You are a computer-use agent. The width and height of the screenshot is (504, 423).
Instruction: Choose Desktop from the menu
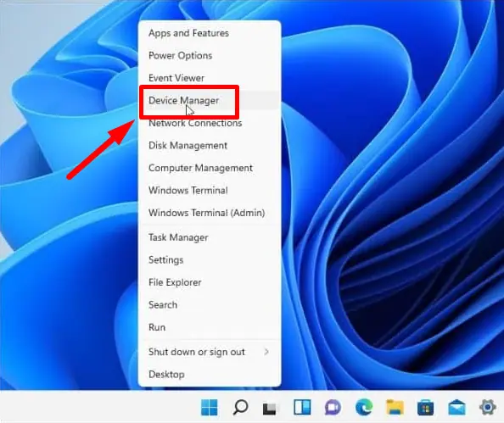[x=210, y=375]
